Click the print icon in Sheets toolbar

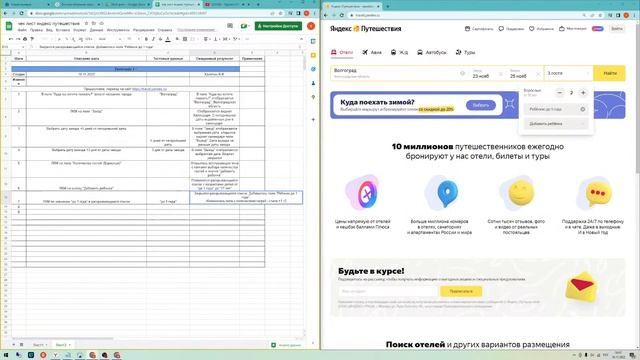point(25,39)
